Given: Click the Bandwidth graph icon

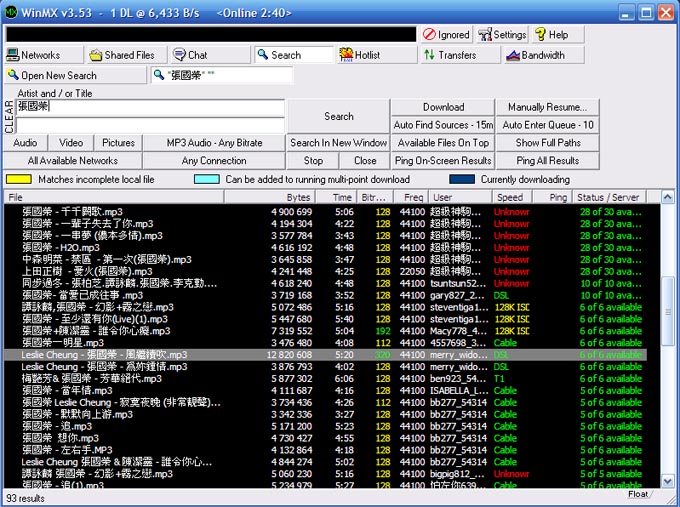Looking at the screenshot, I should click(513, 55).
